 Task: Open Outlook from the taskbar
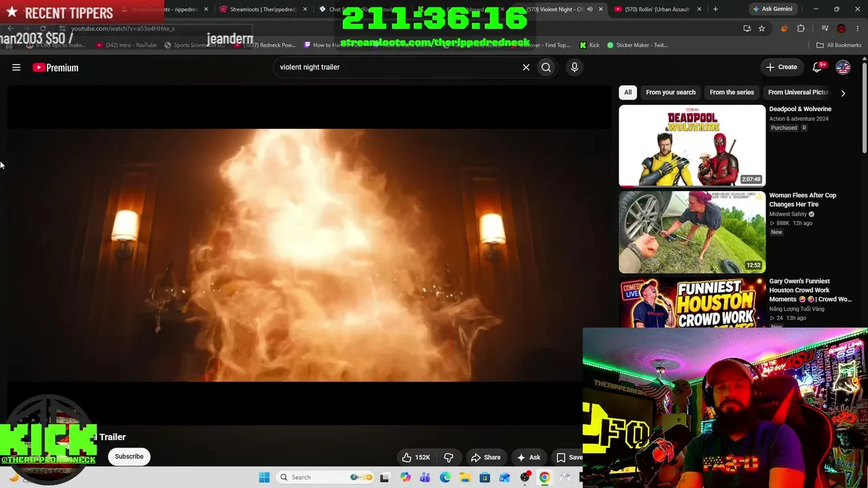pyautogui.click(x=505, y=477)
